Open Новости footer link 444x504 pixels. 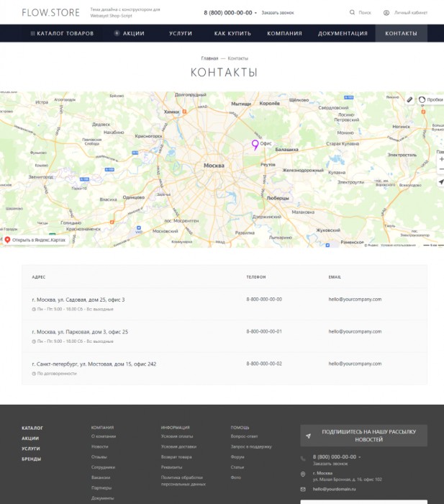tap(99, 446)
